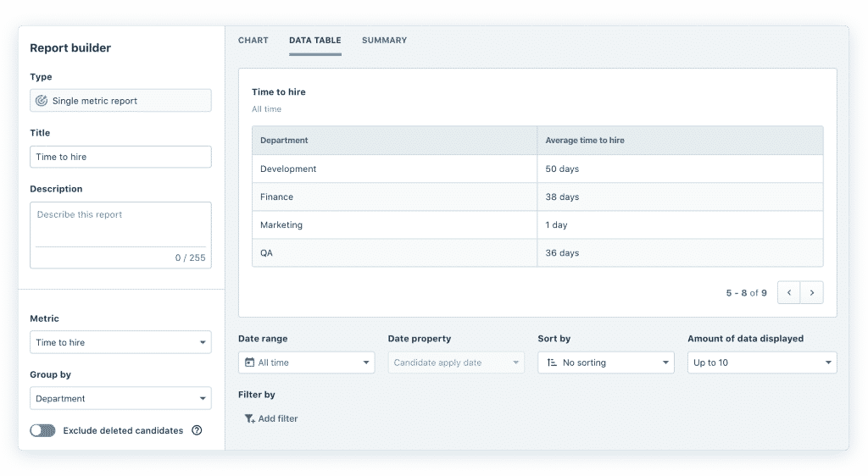Open the Metric dropdown
The height and width of the screenshot is (476, 868).
coord(120,342)
